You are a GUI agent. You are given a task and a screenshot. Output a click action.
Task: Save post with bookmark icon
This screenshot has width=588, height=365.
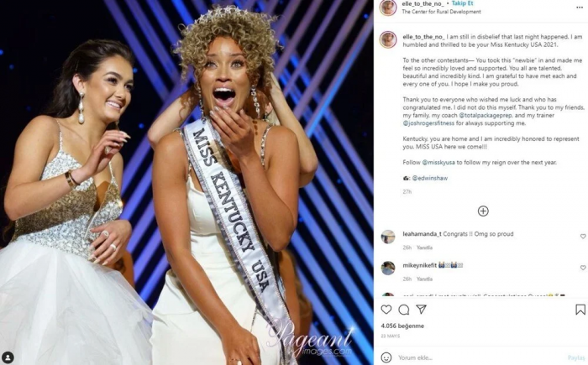pos(580,309)
